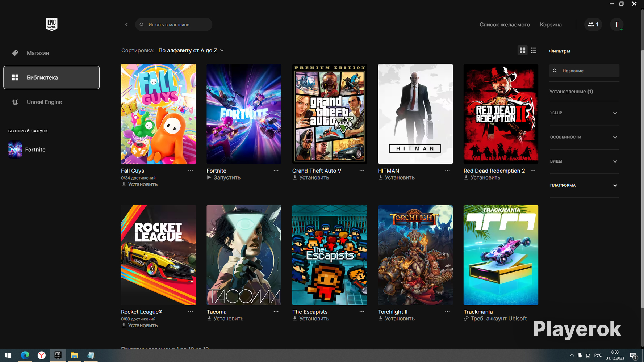Click Треб. аккаунт Ubisoft under Trackmania
The width and height of the screenshot is (644, 362).
tap(495, 319)
